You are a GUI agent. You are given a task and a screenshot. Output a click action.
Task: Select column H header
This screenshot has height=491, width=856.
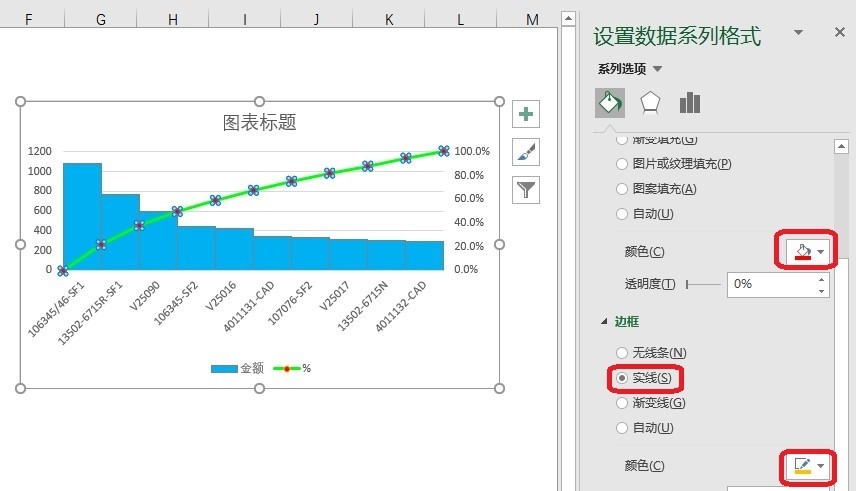coord(173,20)
